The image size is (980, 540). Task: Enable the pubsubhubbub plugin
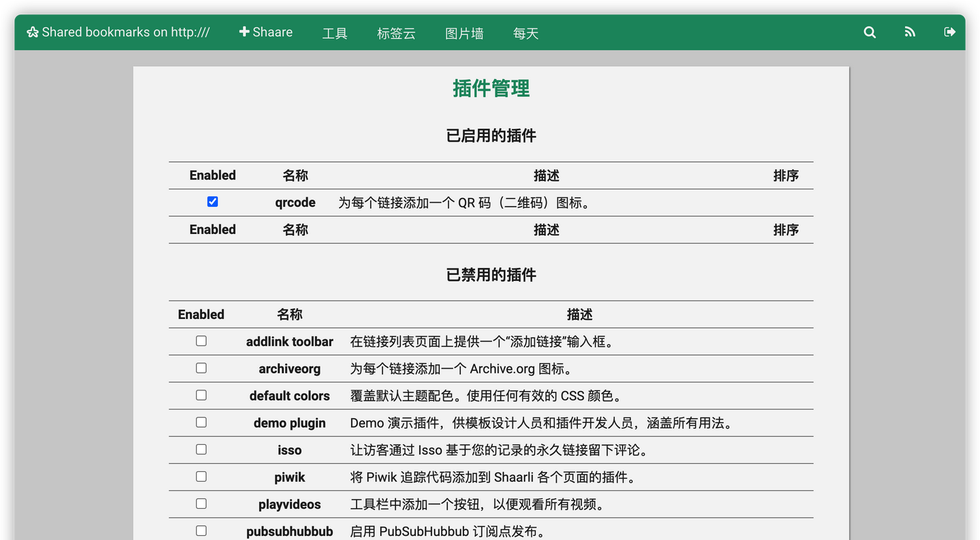(x=201, y=530)
